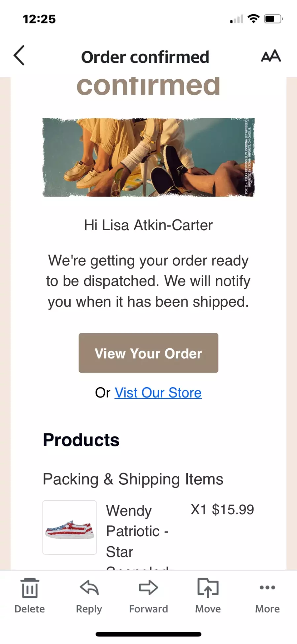Tap the Wendy Patriotic product name

click(x=137, y=531)
